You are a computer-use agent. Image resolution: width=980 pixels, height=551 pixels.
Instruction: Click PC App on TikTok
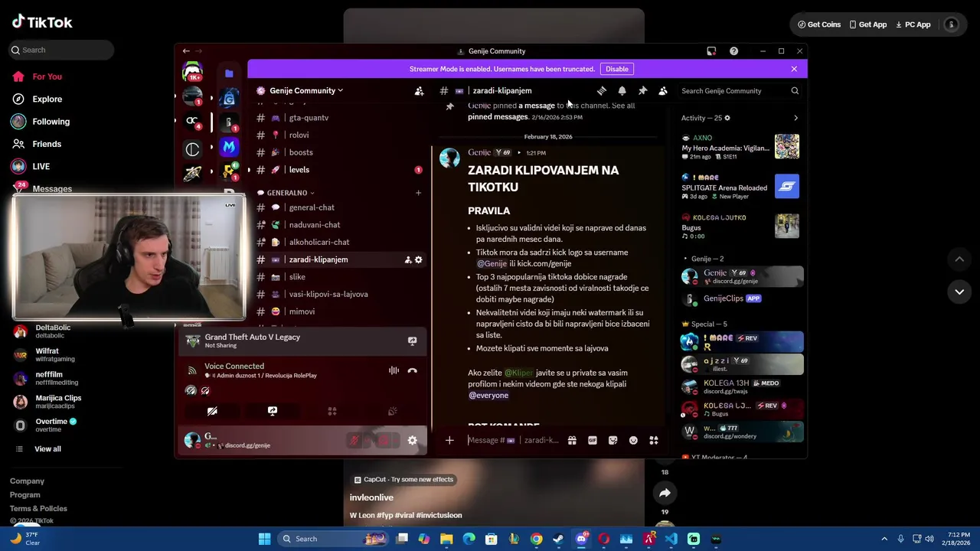[x=913, y=24]
